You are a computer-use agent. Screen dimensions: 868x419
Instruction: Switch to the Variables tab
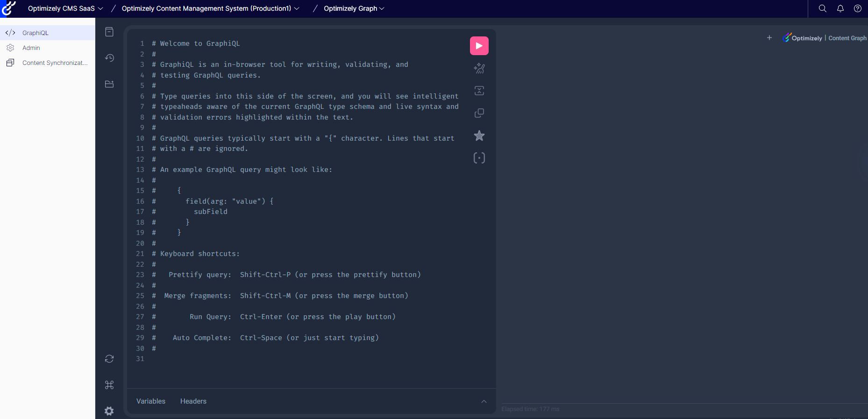click(x=150, y=401)
